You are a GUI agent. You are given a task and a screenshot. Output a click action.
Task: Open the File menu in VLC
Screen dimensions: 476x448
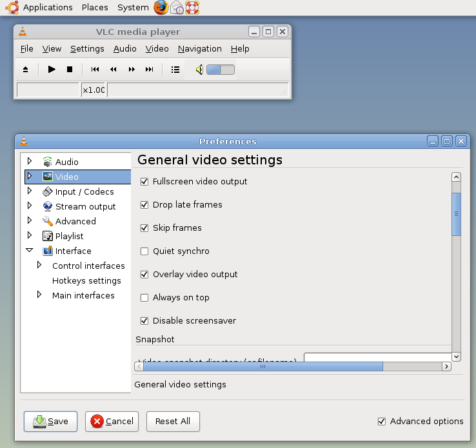[x=26, y=49]
